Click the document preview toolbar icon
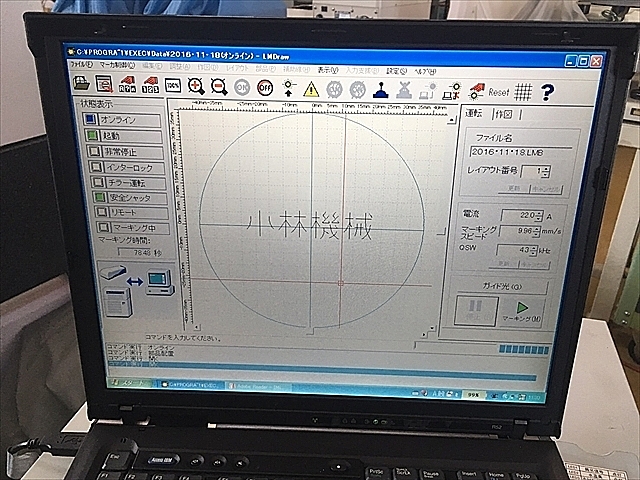 pos(104,84)
